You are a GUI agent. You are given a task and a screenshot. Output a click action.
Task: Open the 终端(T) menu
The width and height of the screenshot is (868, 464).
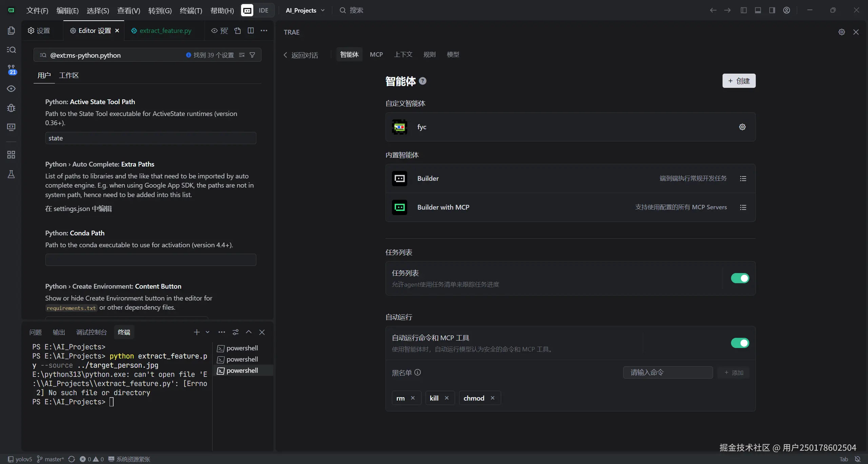191,11
